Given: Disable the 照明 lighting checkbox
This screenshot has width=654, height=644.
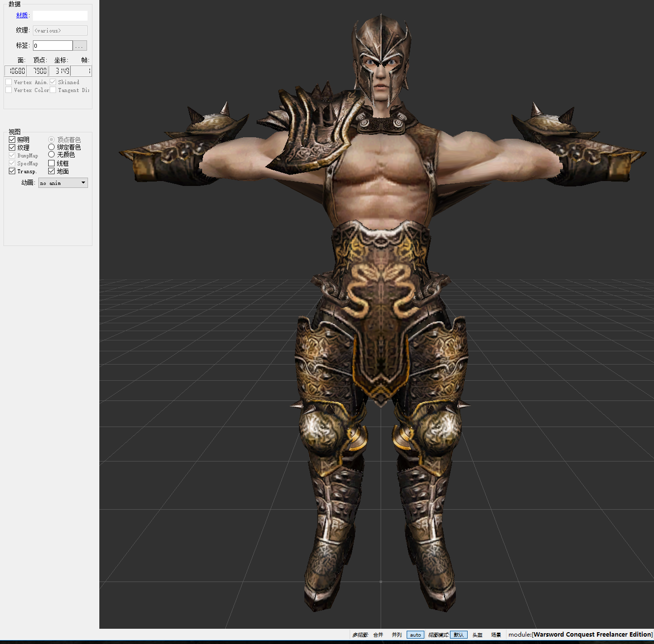Looking at the screenshot, I should pyautogui.click(x=12, y=140).
